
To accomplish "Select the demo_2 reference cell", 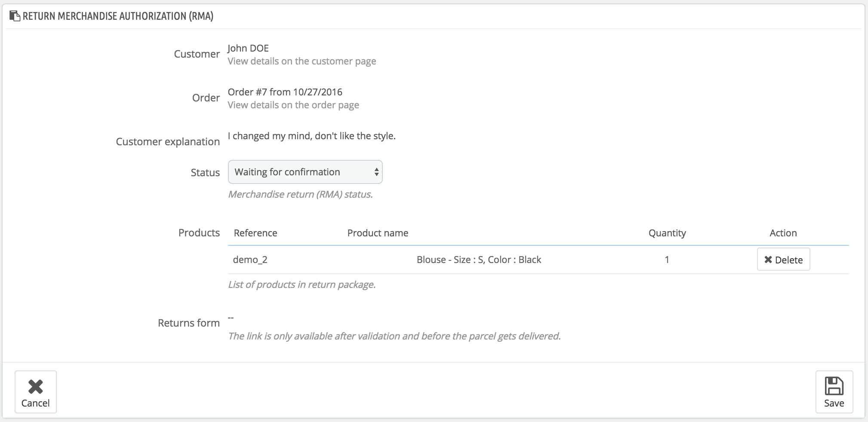I will point(250,260).
